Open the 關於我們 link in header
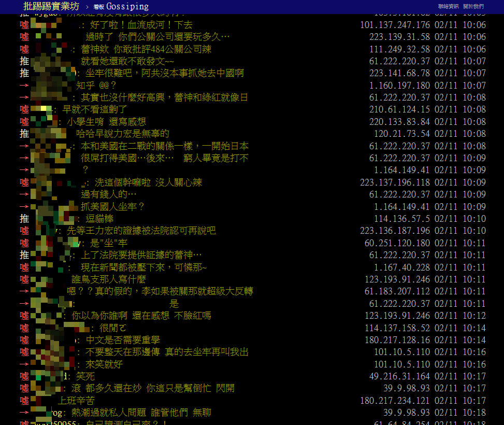 pos(473,6)
